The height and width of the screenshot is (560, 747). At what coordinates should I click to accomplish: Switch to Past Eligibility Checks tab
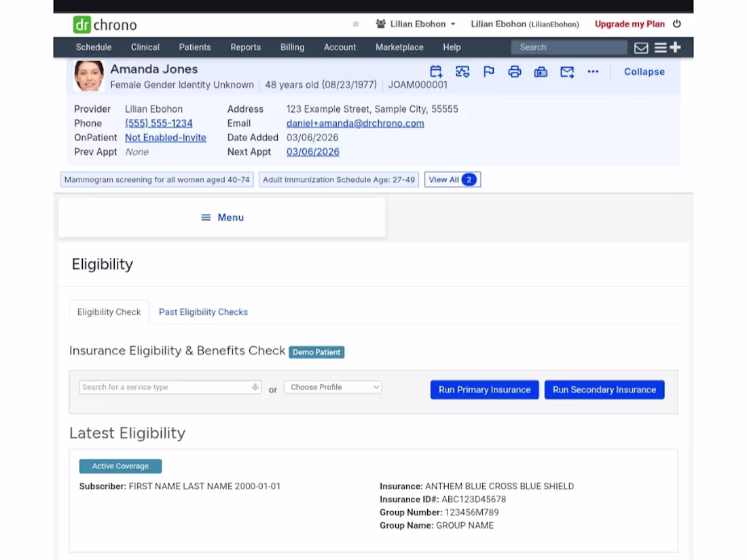[x=203, y=312]
